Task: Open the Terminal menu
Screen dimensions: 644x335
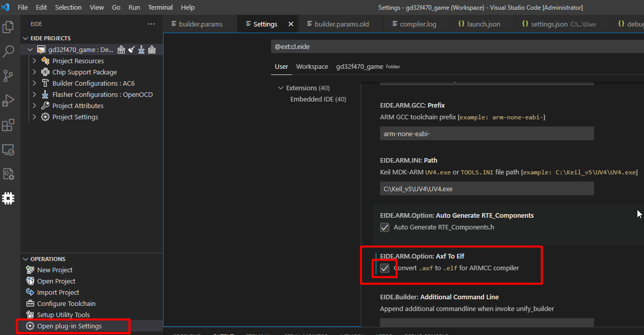Action: coord(160,7)
